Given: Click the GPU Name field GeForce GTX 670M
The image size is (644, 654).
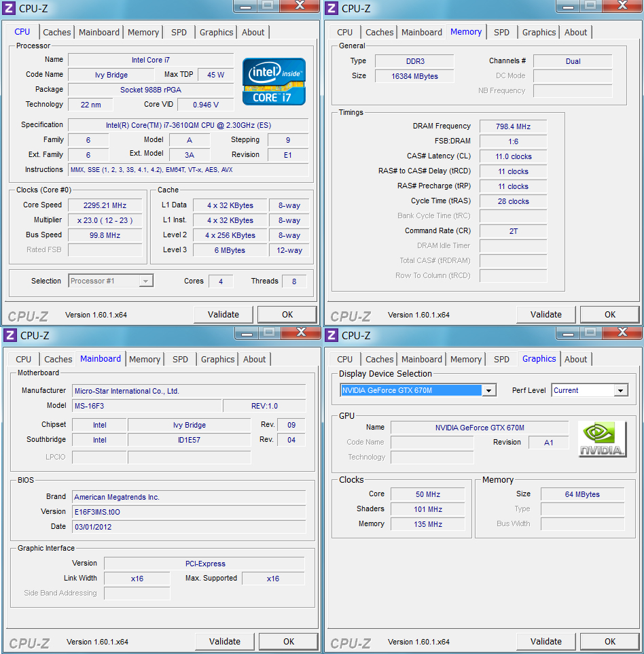Looking at the screenshot, I should click(x=480, y=428).
